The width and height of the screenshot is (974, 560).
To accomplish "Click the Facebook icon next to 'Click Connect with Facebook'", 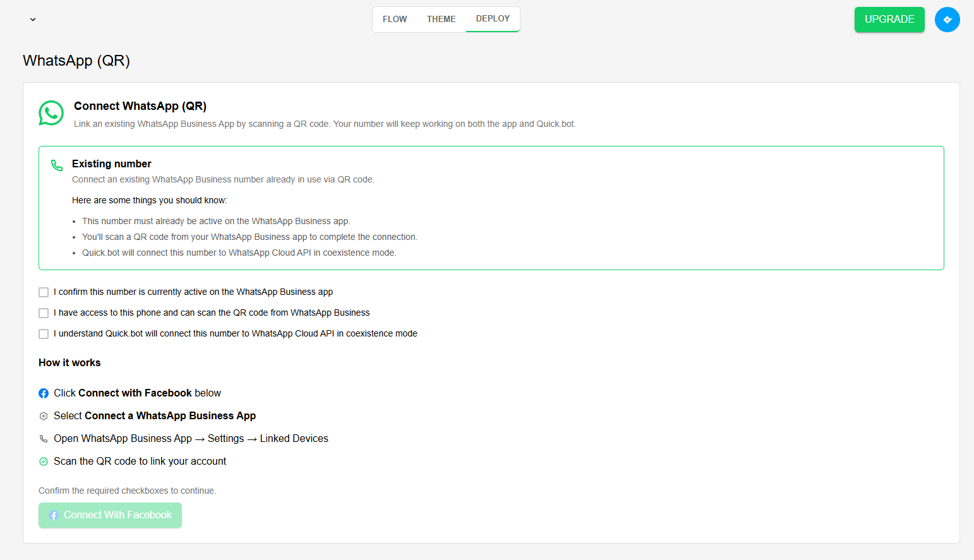I will point(44,393).
